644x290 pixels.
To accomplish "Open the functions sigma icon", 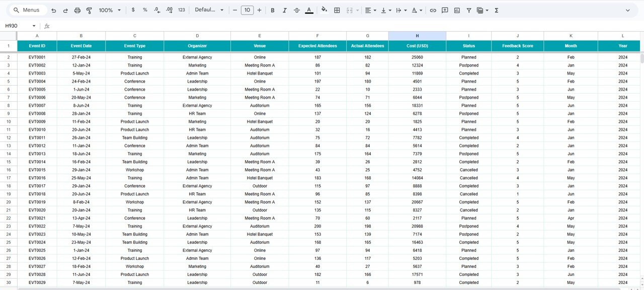I will pos(497,10).
